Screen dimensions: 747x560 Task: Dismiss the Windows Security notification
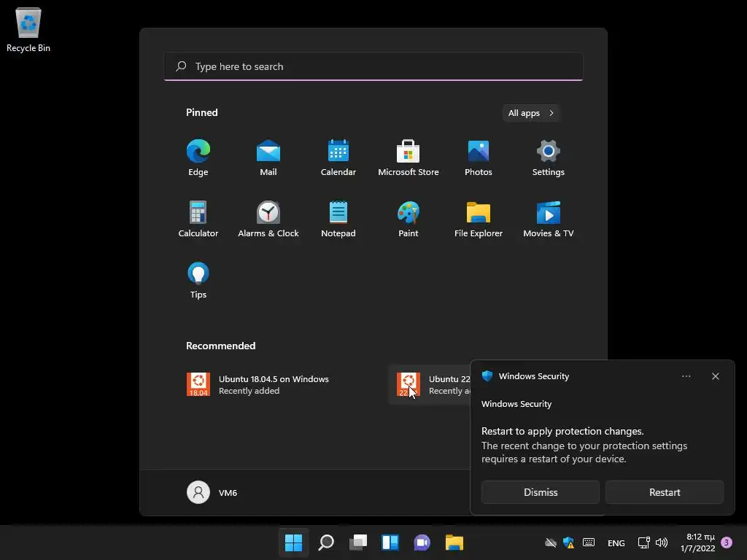coord(541,492)
